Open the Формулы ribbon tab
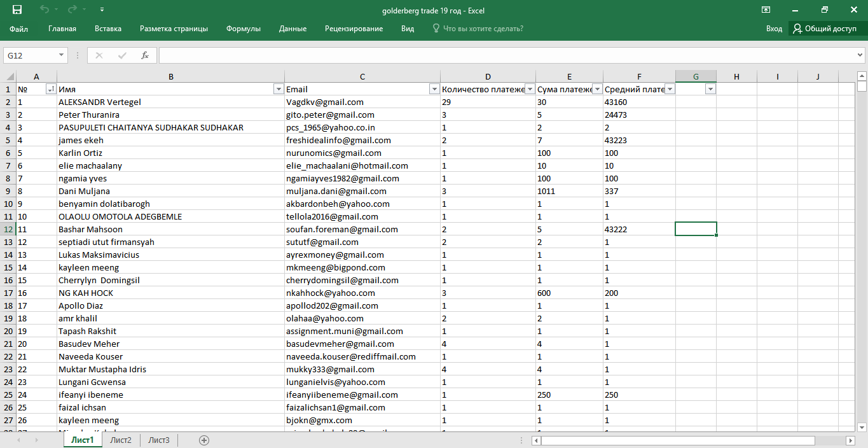 pyautogui.click(x=244, y=29)
